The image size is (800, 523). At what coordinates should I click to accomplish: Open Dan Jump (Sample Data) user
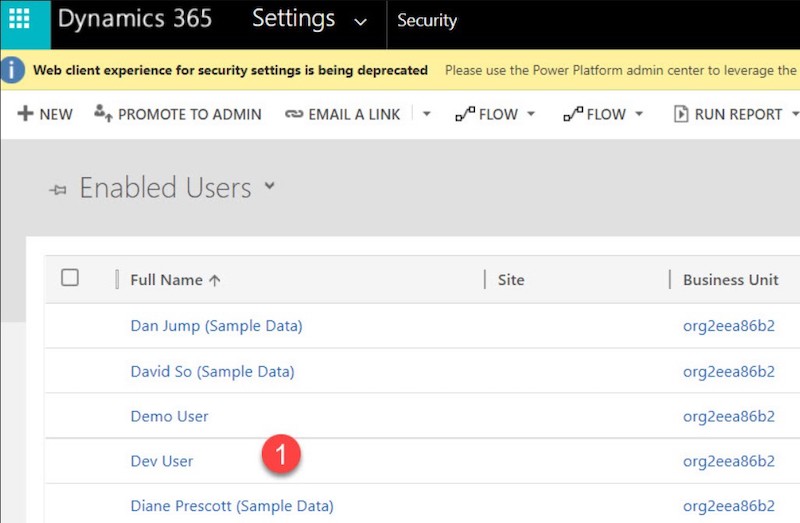click(216, 326)
